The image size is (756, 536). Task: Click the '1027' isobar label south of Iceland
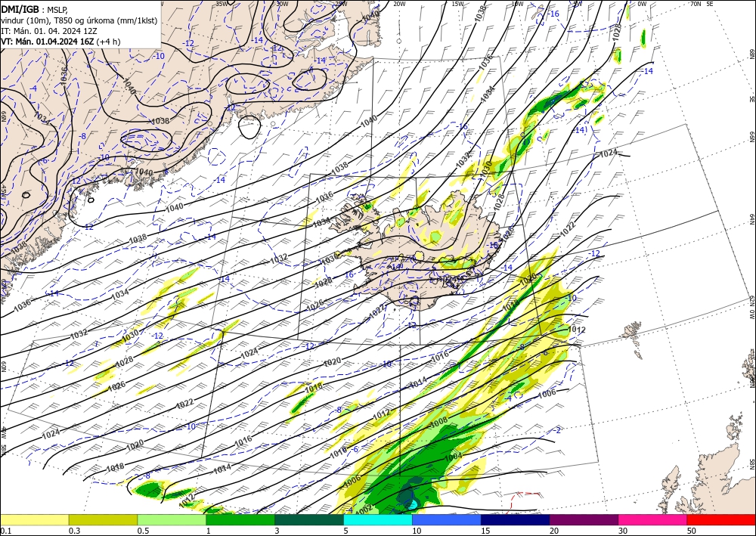(377, 312)
